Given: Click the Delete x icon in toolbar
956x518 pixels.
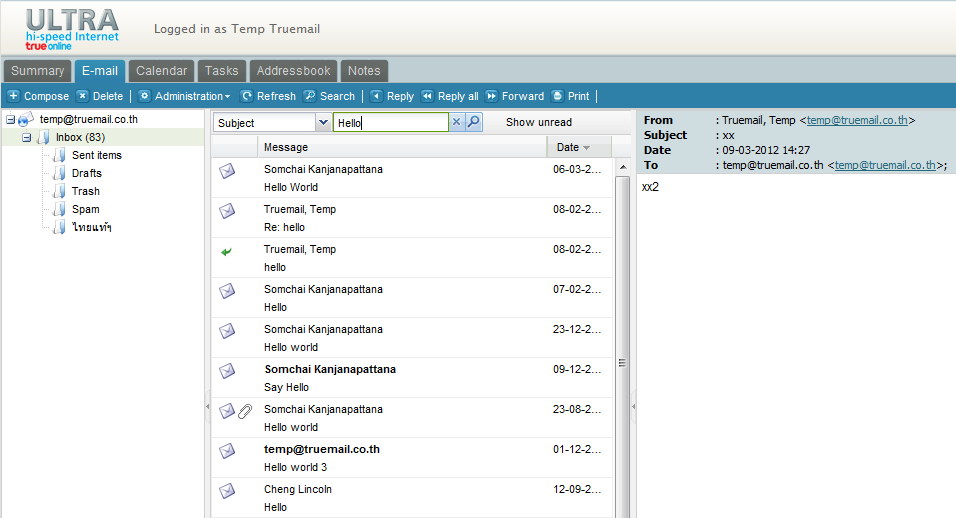Looking at the screenshot, I should (x=82, y=96).
